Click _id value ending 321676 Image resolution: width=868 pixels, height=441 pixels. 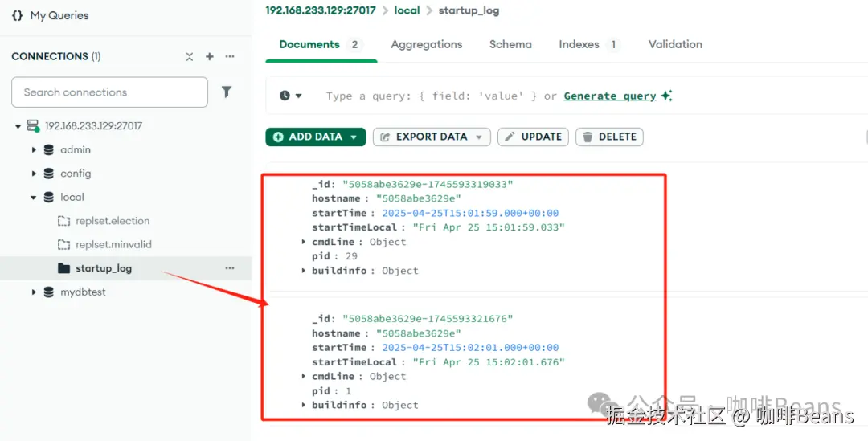point(428,319)
